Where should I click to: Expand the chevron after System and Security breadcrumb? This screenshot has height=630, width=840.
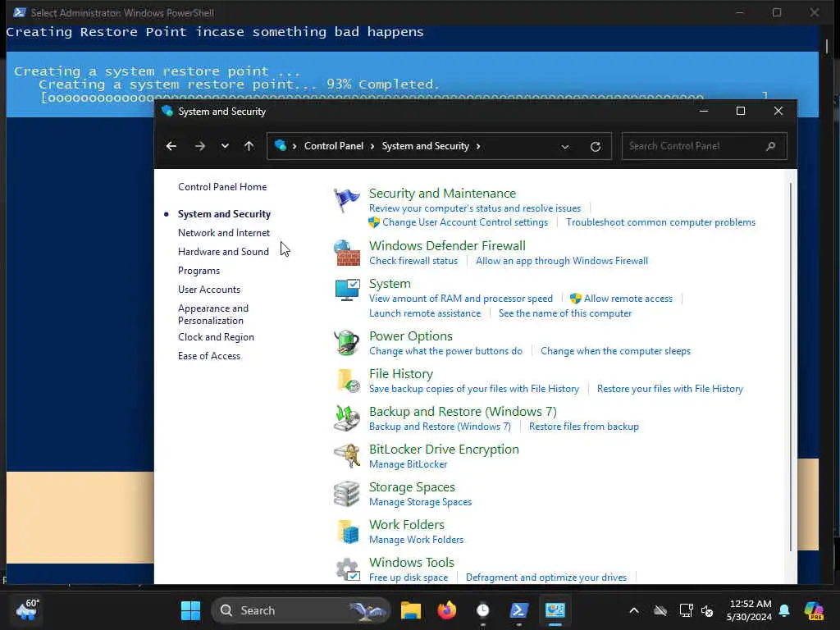478,146
